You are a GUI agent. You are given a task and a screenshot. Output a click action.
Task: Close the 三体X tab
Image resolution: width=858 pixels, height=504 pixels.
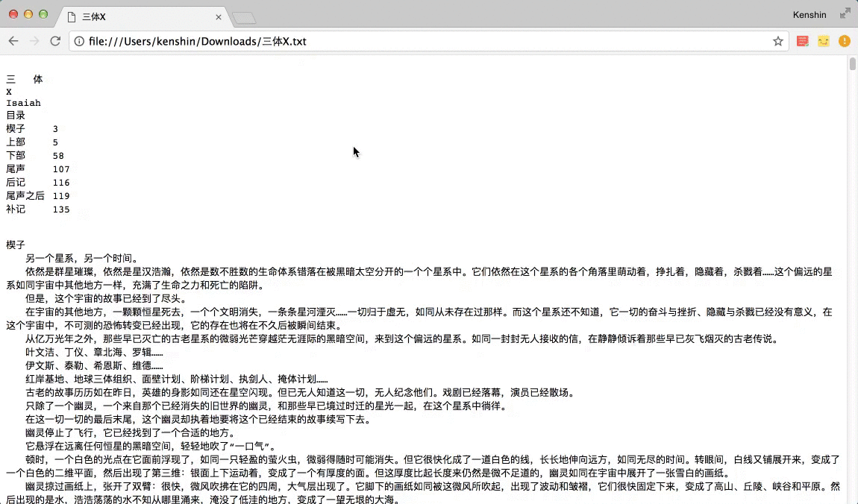219,15
